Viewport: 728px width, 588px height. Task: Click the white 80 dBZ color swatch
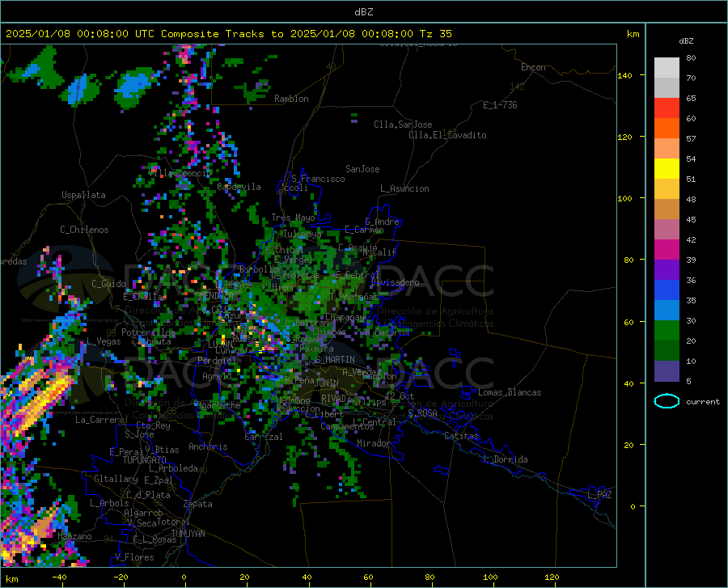pos(667,67)
